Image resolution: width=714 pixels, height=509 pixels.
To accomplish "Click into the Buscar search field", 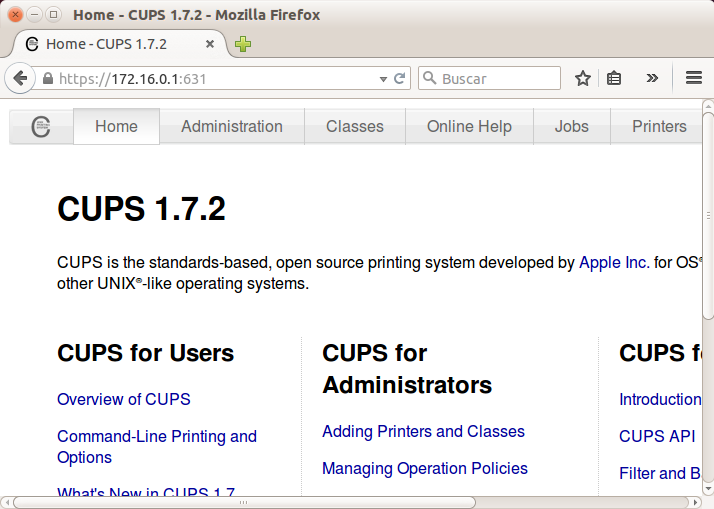I will [489, 78].
